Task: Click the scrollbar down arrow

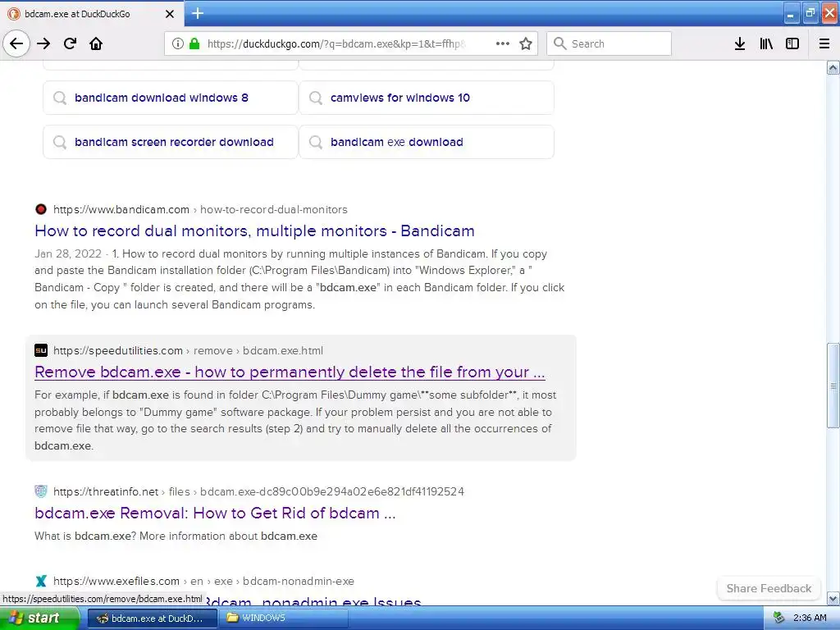Action: [x=833, y=598]
